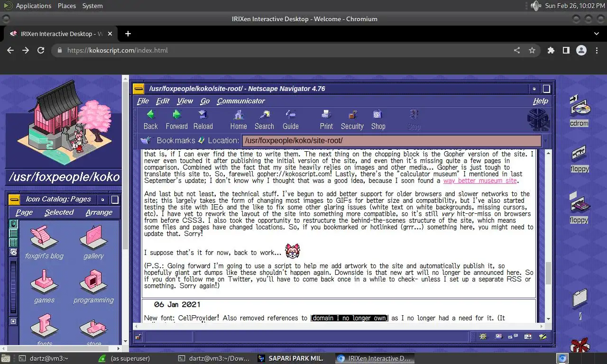The width and height of the screenshot is (607, 364).
Task: Click the Newsgroups status bar icon
Action: point(513,337)
